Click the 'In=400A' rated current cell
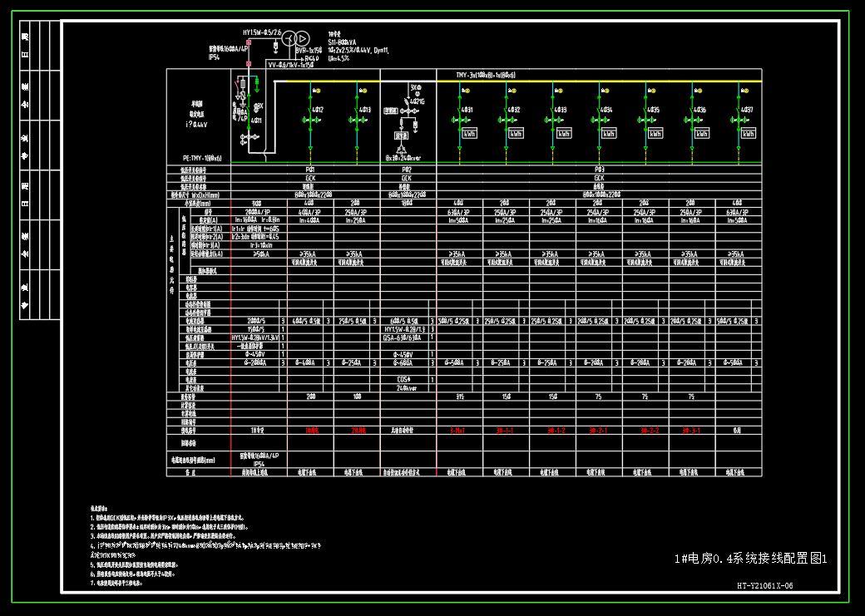This screenshot has height=616, width=865. tap(310, 220)
